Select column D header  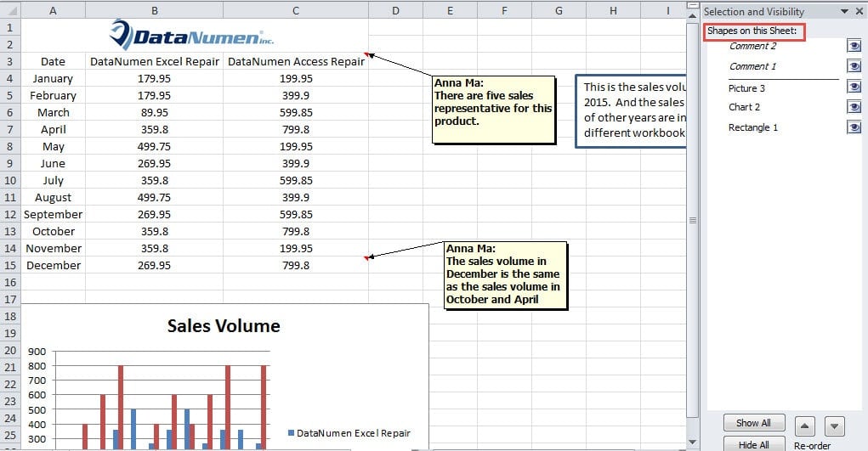point(395,10)
